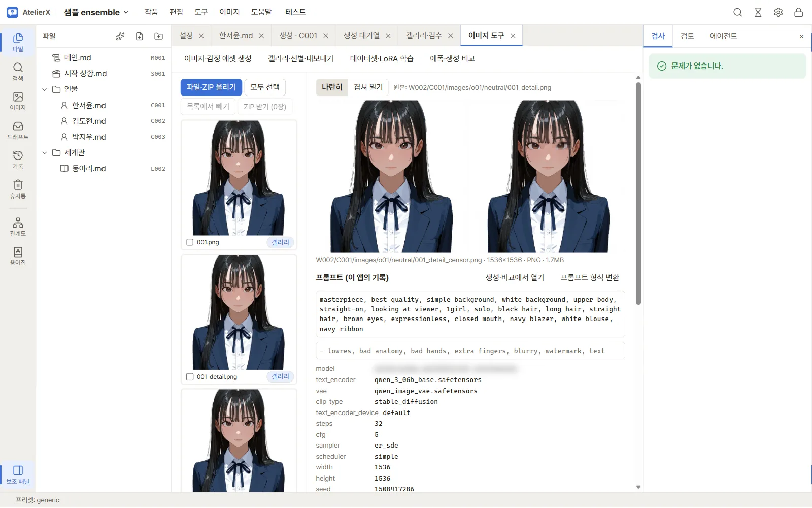This screenshot has height=508, width=812.
Task: Select the 데이터셋·LoRA 학습 sub-tab
Action: pos(382,59)
